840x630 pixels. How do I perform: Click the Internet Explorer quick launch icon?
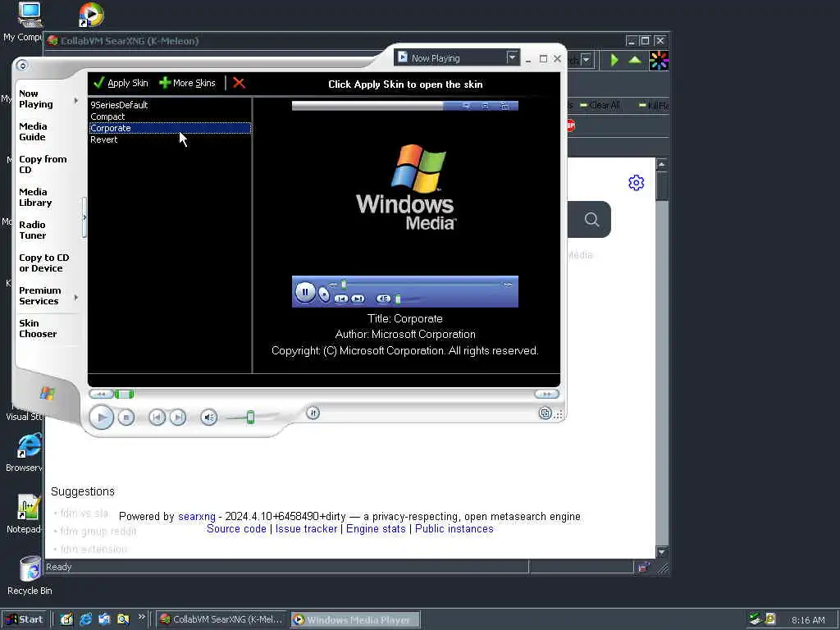(85, 619)
